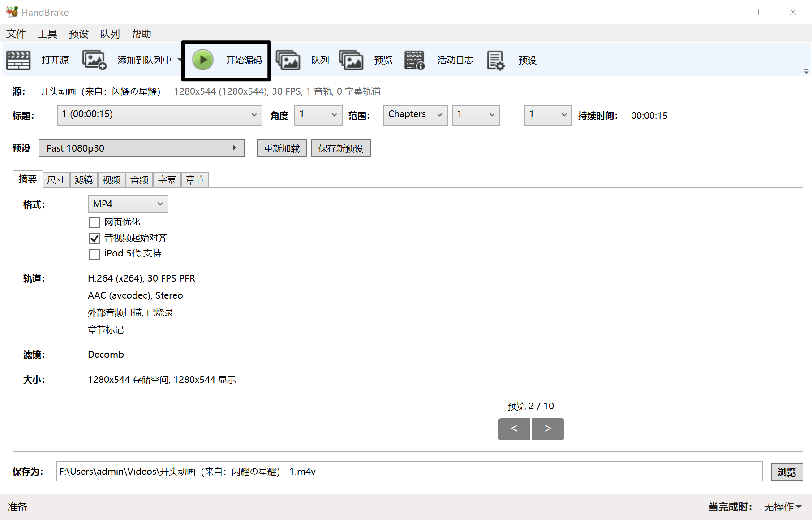Click the Presets gear document icon
The height and width of the screenshot is (520, 812).
pos(495,60)
